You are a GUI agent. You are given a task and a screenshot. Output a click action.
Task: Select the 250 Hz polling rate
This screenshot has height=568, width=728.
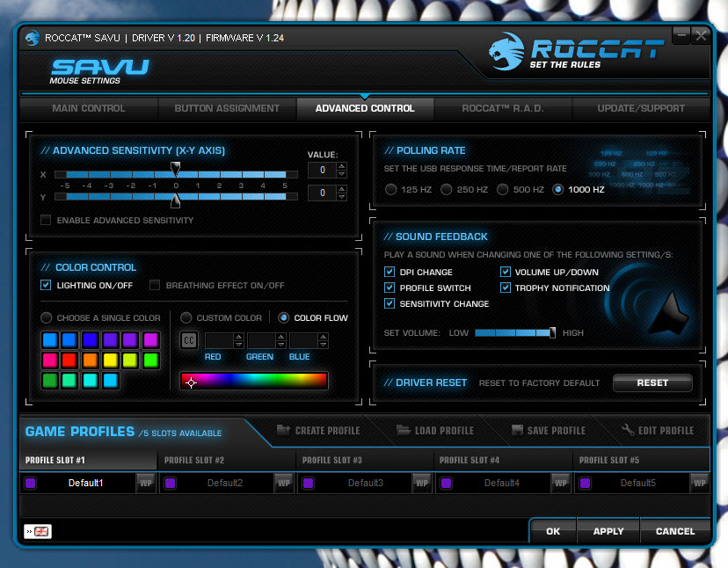(x=446, y=190)
